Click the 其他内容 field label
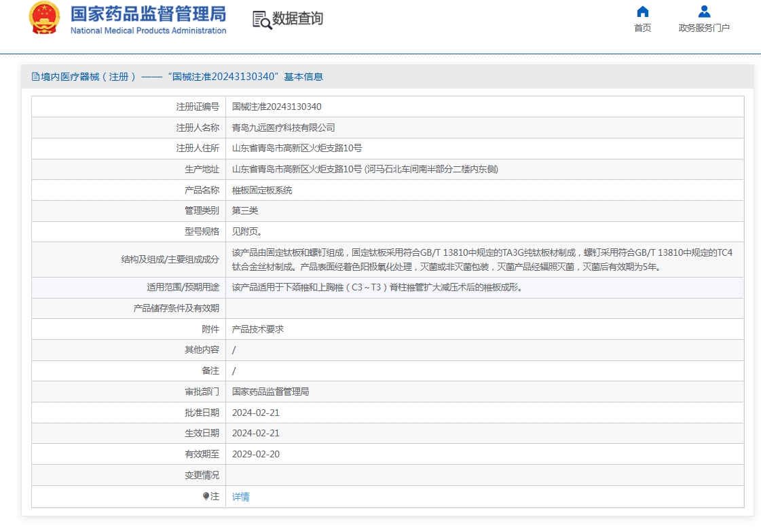Screen dimensions: 761x532 coord(202,349)
